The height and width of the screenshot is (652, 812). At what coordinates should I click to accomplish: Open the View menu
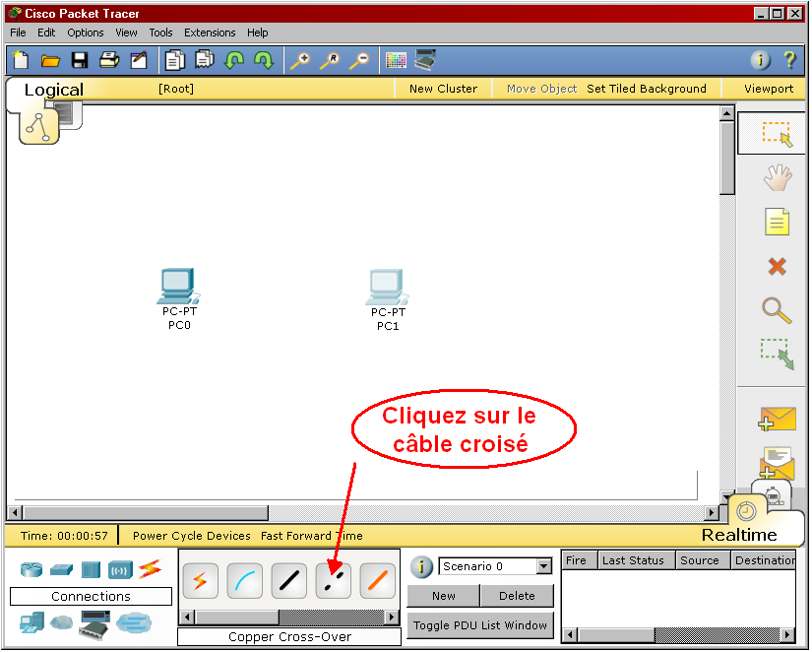pos(126,33)
